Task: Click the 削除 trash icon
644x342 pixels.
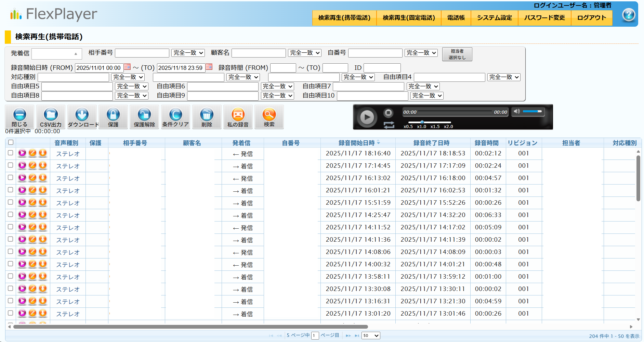Action: 207,117
